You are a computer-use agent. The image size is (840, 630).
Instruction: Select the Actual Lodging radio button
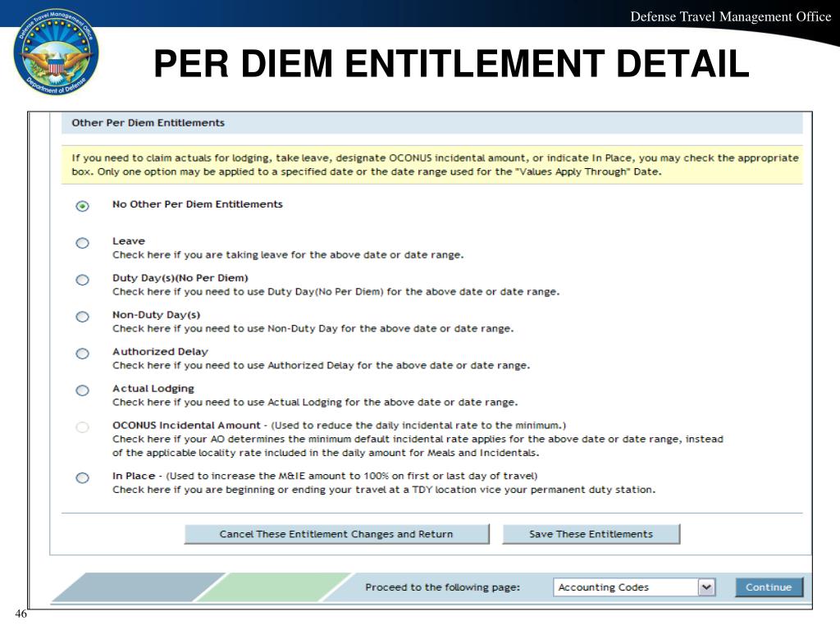tap(82, 390)
